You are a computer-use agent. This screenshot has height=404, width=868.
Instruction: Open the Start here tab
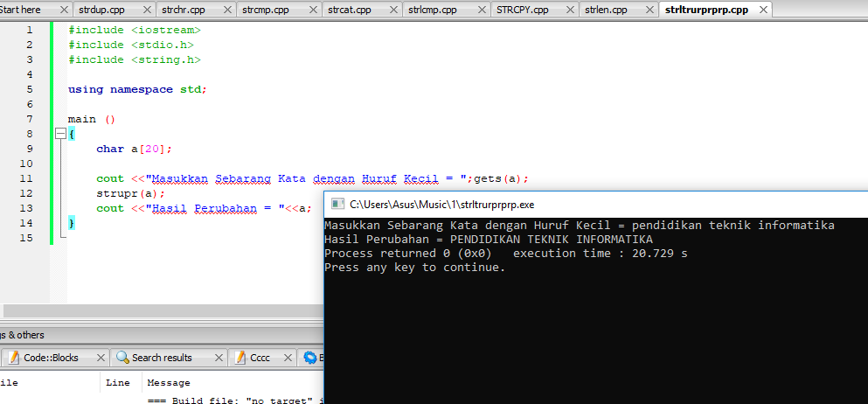tap(20, 10)
